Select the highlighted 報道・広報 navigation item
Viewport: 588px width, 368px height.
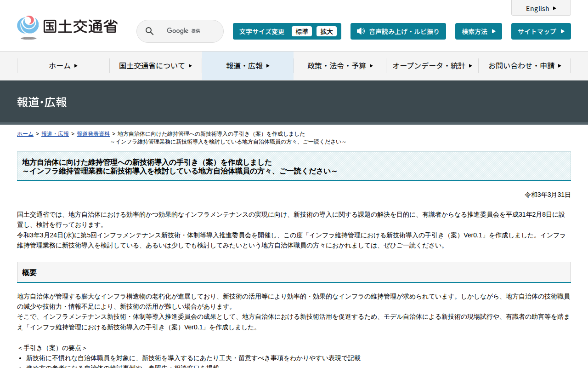pos(247,66)
